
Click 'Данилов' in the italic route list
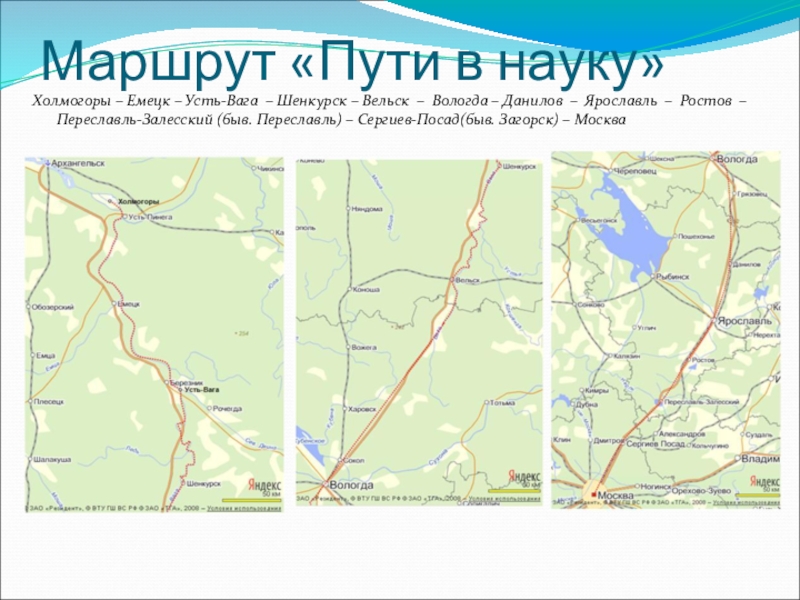click(532, 101)
